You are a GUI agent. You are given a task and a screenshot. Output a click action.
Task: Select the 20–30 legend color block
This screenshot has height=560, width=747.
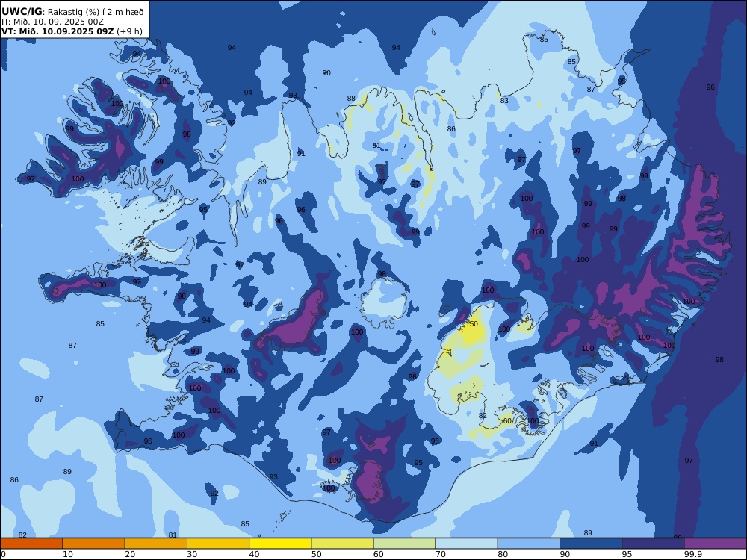(x=156, y=544)
